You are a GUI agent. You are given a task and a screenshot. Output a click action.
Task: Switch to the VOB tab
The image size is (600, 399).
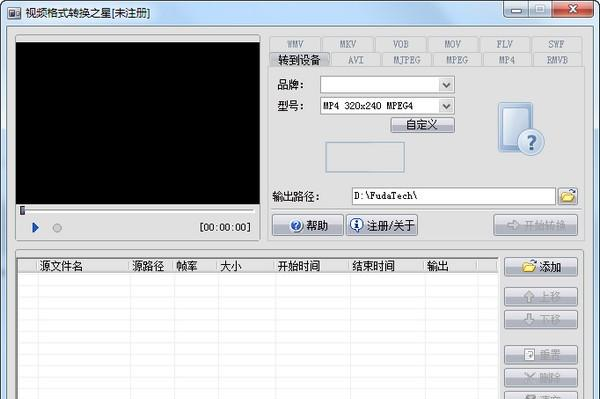pos(401,44)
